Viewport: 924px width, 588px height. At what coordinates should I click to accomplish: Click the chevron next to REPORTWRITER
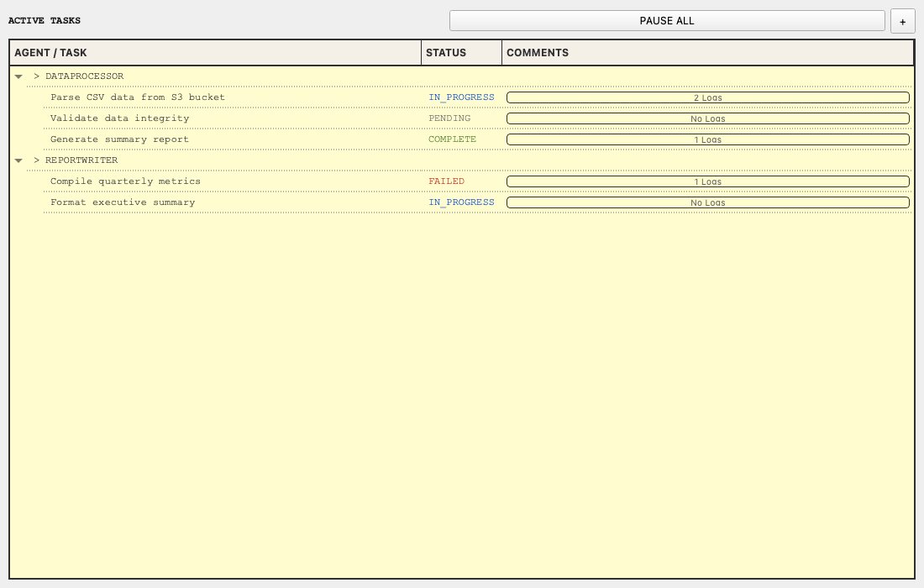pyautogui.click(x=18, y=160)
